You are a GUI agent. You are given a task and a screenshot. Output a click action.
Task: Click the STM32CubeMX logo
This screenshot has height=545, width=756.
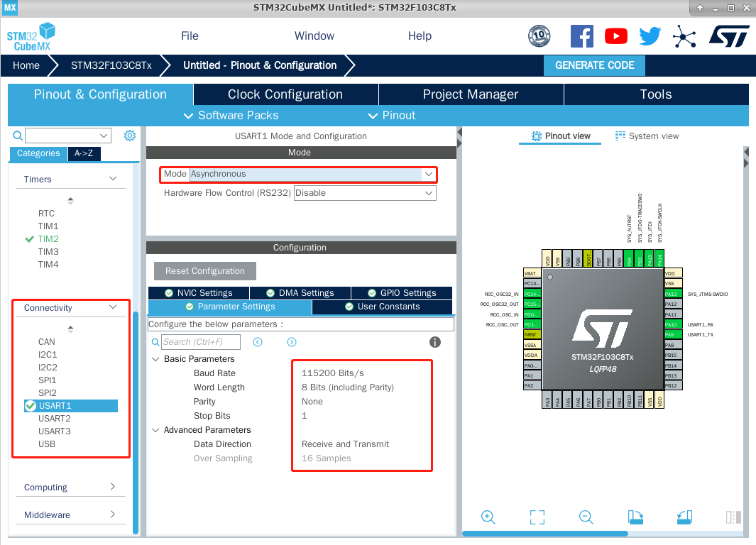tap(31, 37)
